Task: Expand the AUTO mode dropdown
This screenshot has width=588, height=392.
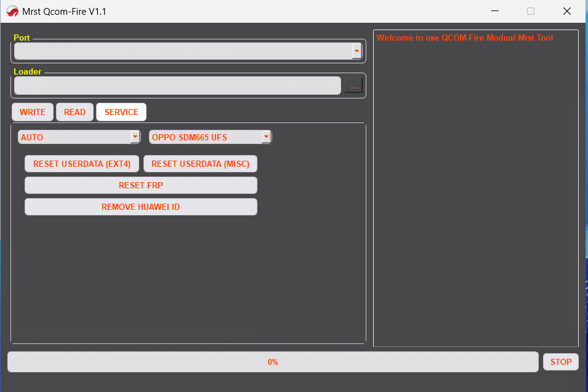Action: click(135, 137)
